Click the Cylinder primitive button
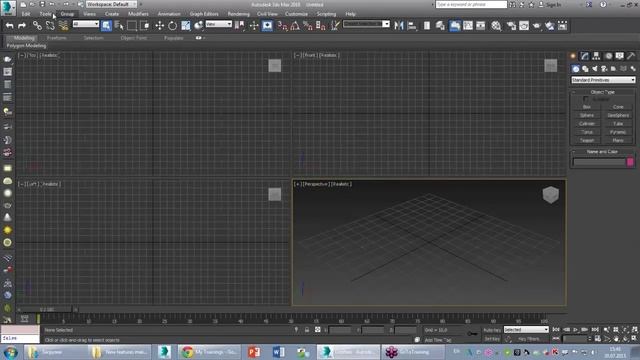 pos(587,124)
